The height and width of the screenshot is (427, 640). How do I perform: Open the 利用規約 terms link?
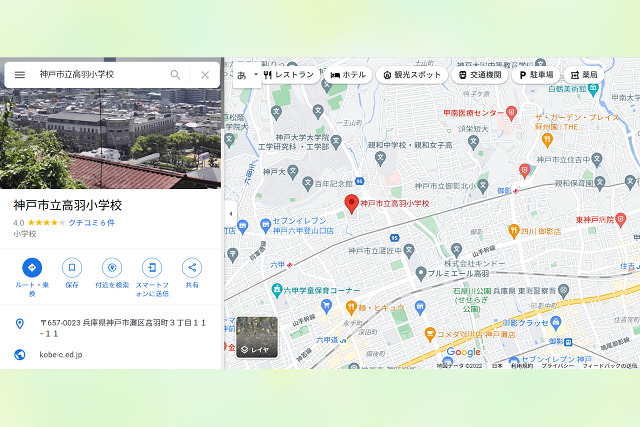point(522,366)
